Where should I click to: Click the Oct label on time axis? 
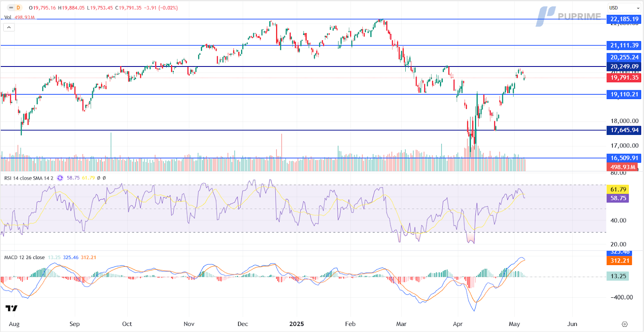tap(127, 324)
